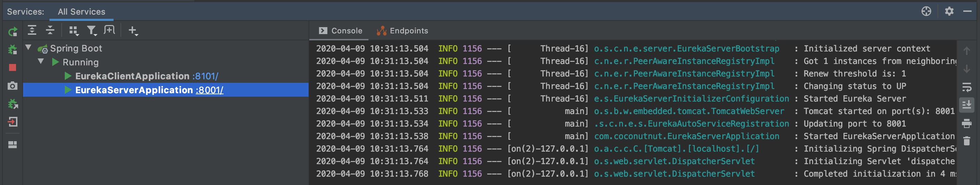
Task: Collapse the Spring Boot tree node
Action: [28, 48]
